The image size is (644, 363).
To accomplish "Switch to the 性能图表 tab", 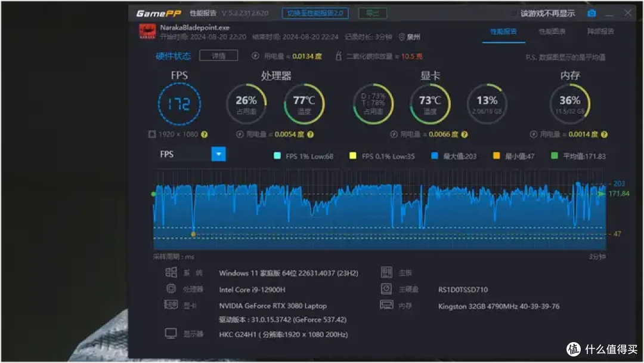I will click(552, 32).
